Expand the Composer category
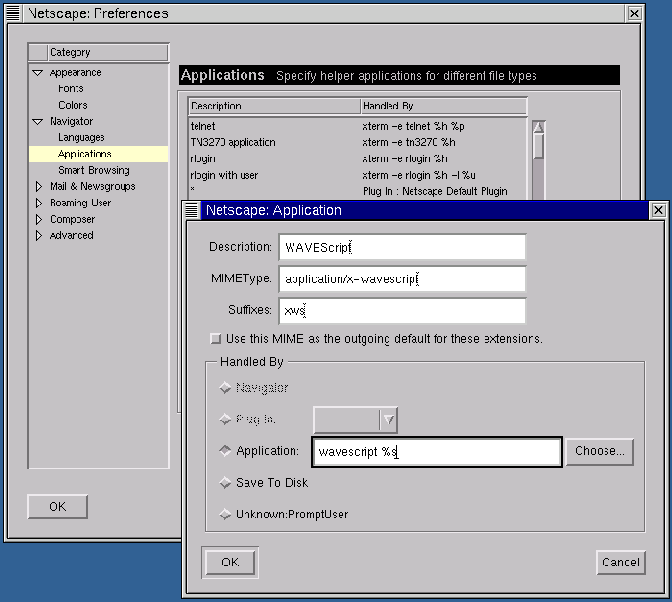The width and height of the screenshot is (672, 602). 39,219
